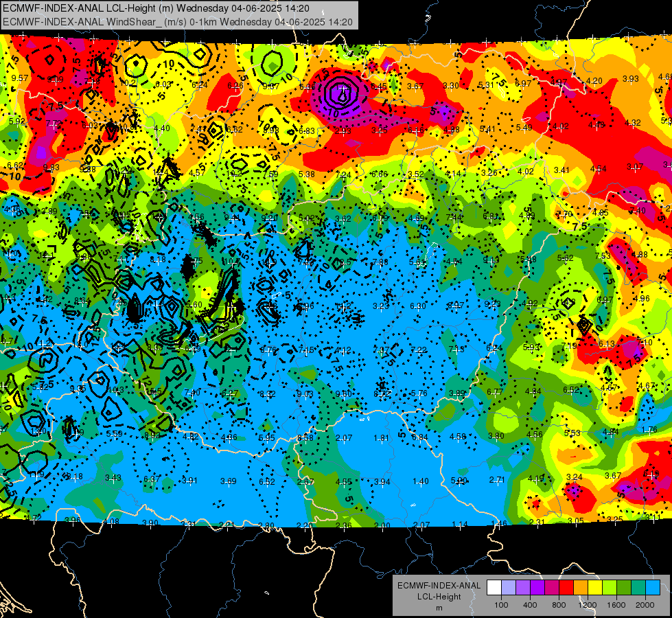Click the legend text LCL-Height
This screenshot has height=618, width=672.
tap(439, 597)
